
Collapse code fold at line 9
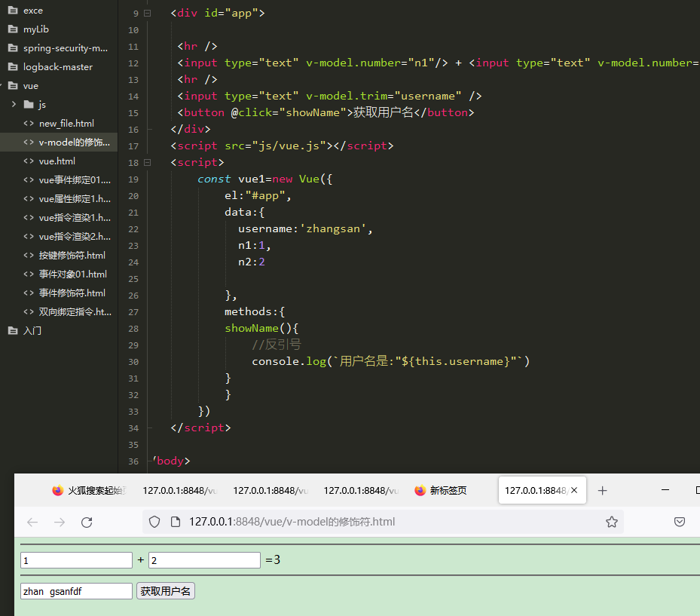(x=148, y=14)
